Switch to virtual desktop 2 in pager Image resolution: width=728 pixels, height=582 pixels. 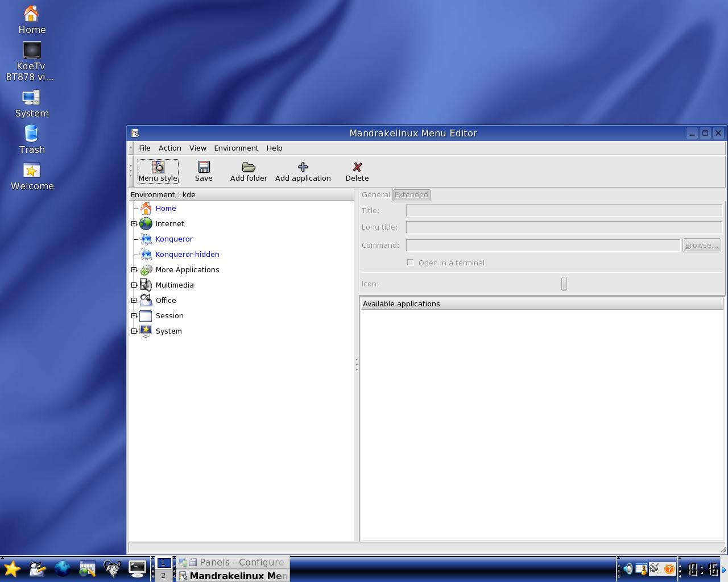tap(163, 576)
